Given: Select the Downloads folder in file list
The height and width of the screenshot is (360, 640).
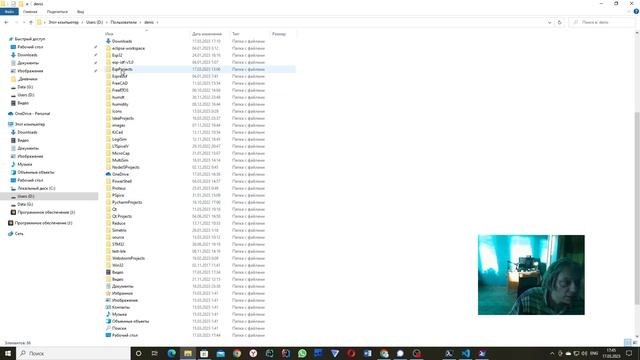Looking at the screenshot, I should click(x=122, y=41).
